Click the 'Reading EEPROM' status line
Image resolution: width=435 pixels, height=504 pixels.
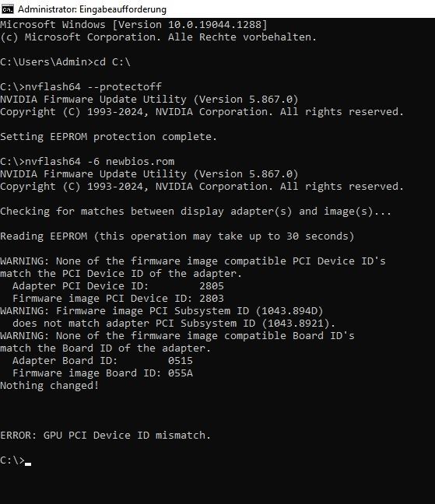(177, 236)
